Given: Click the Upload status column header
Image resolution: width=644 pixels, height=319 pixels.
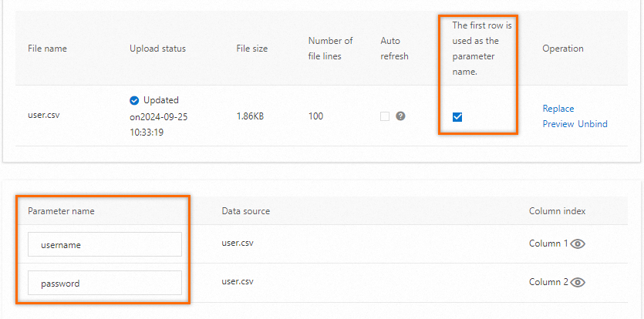Looking at the screenshot, I should pos(157,49).
